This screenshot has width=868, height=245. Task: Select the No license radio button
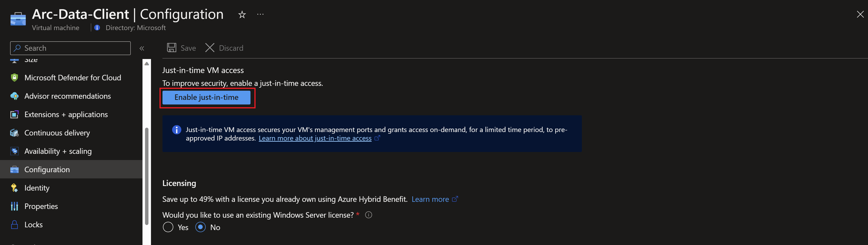tap(200, 227)
